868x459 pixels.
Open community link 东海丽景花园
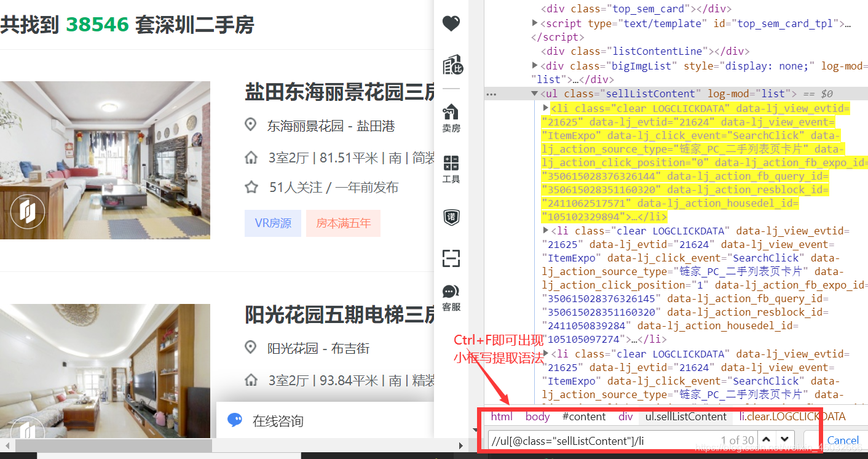click(x=306, y=126)
